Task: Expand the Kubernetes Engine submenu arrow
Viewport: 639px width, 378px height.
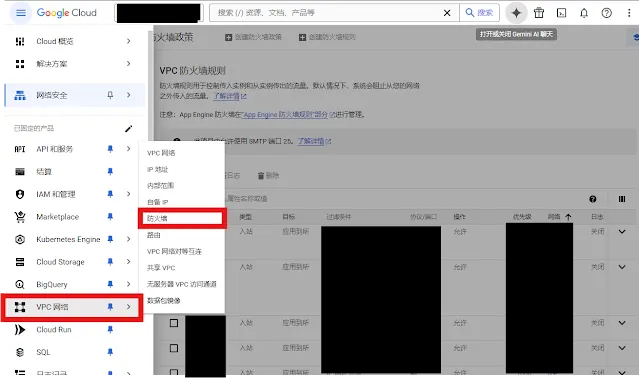Action: (128, 239)
